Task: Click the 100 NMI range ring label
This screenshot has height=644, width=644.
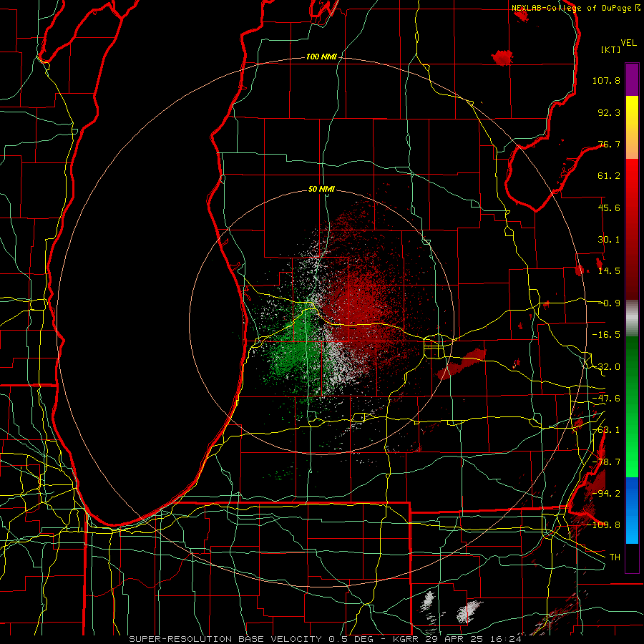Action: point(321,57)
